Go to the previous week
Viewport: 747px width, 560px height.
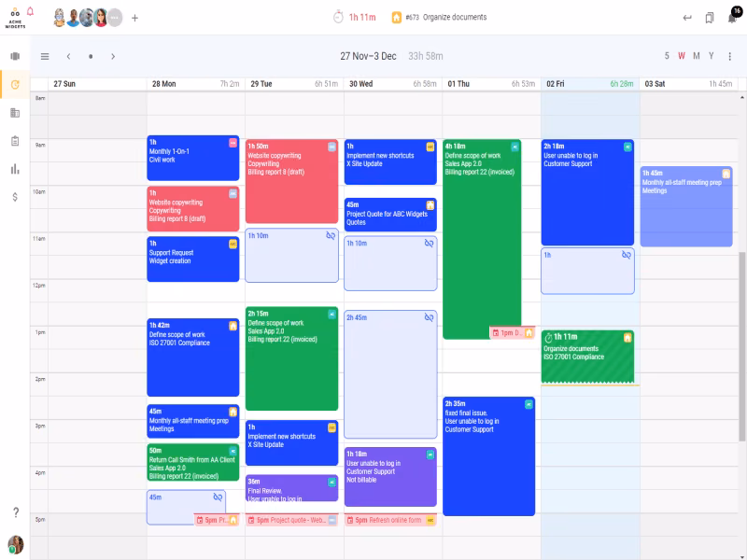tap(68, 56)
